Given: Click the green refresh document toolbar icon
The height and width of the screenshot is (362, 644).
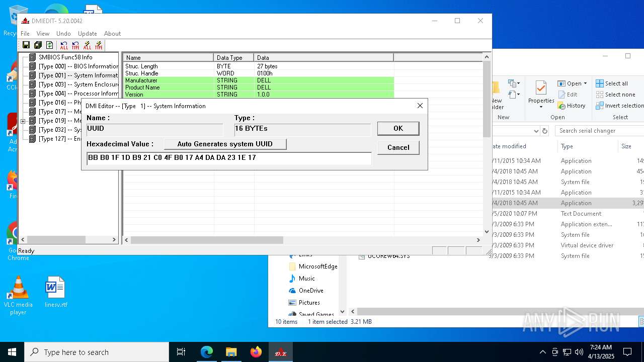Looking at the screenshot, I should coord(49,45).
